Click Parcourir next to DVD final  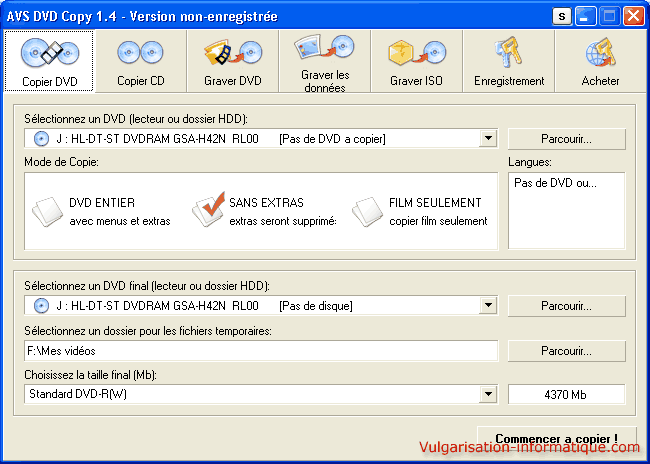coord(566,306)
